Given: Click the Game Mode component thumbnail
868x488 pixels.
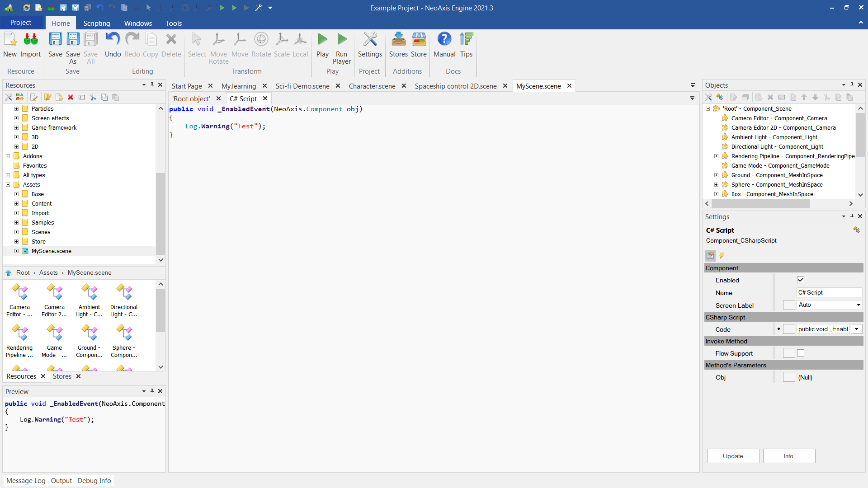Looking at the screenshot, I should (x=54, y=332).
